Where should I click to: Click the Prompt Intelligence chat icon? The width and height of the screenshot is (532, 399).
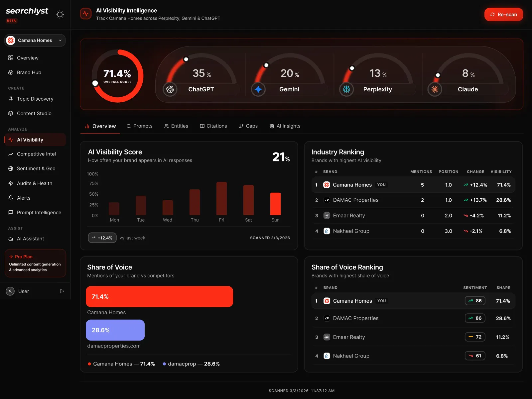click(x=11, y=212)
